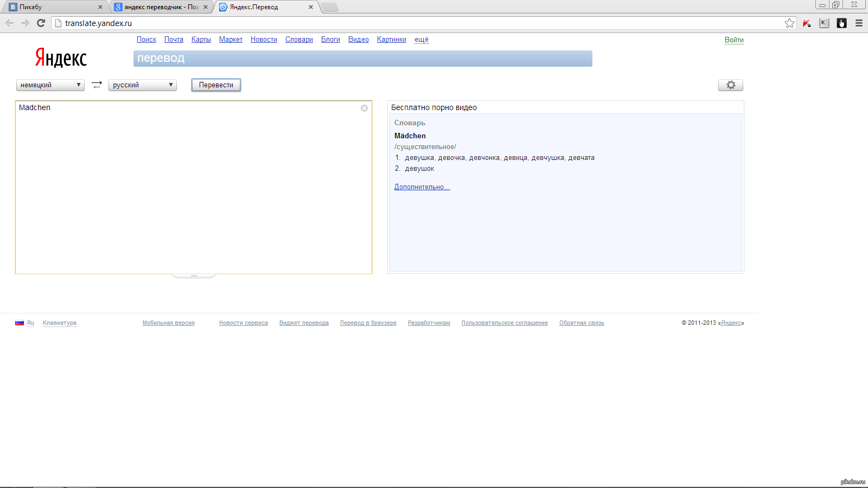Click the Войти login link
This screenshot has width=868, height=488.
734,40
